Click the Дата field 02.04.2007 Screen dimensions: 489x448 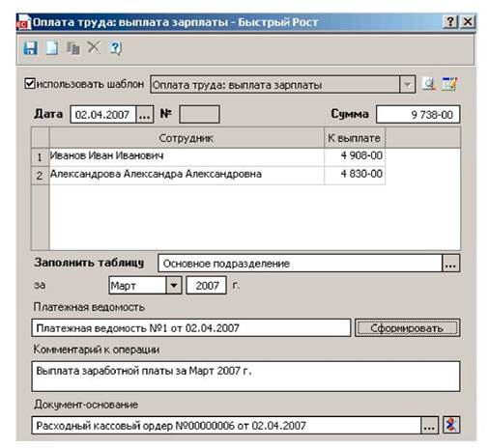pos(103,114)
